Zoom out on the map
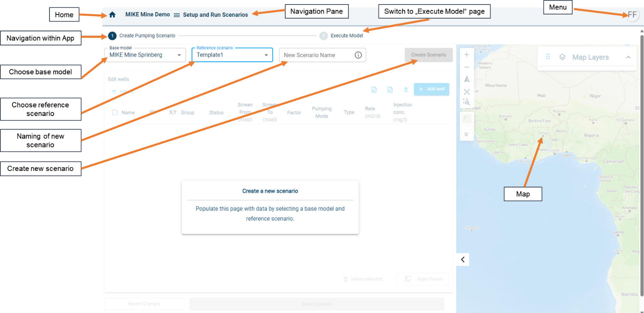 pyautogui.click(x=467, y=67)
